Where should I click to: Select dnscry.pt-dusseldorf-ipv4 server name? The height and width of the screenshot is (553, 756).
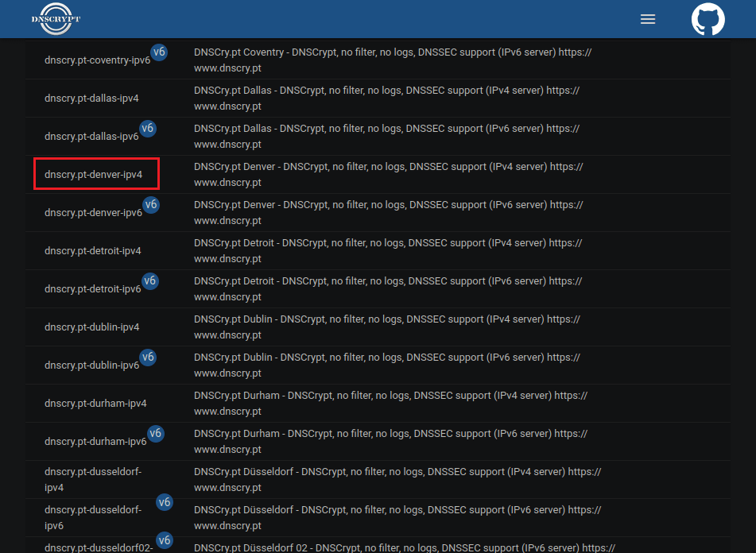point(93,479)
